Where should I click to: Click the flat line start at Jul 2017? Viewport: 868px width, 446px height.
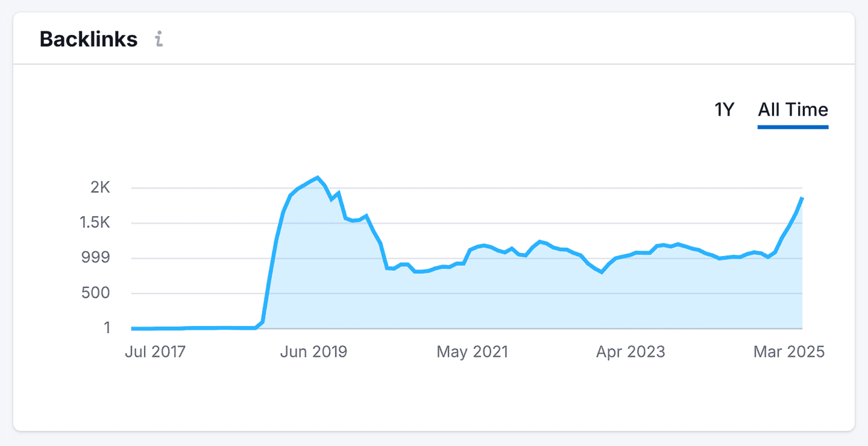[133, 328]
